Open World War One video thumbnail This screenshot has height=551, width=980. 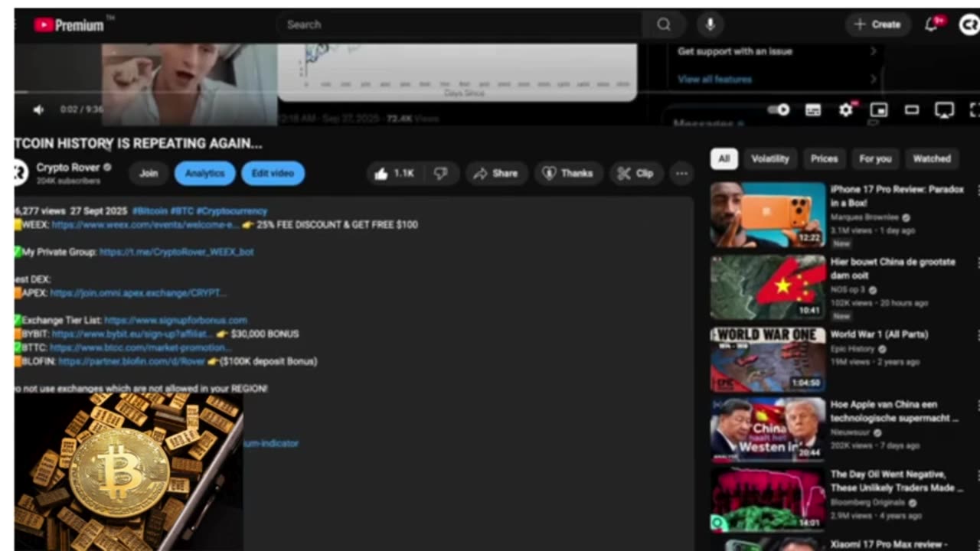pos(768,360)
